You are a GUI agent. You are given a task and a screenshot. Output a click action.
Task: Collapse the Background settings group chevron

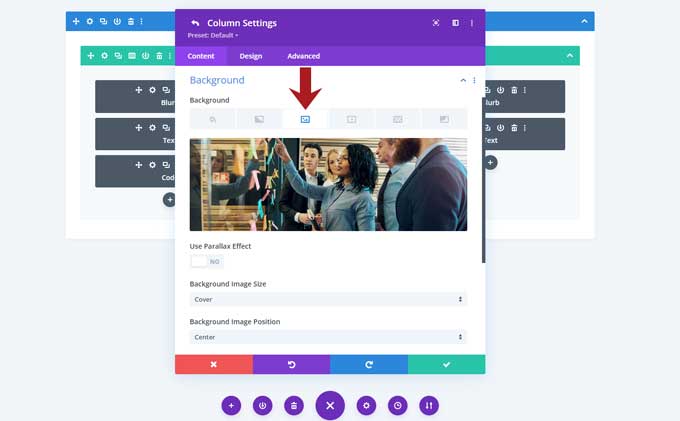point(462,80)
